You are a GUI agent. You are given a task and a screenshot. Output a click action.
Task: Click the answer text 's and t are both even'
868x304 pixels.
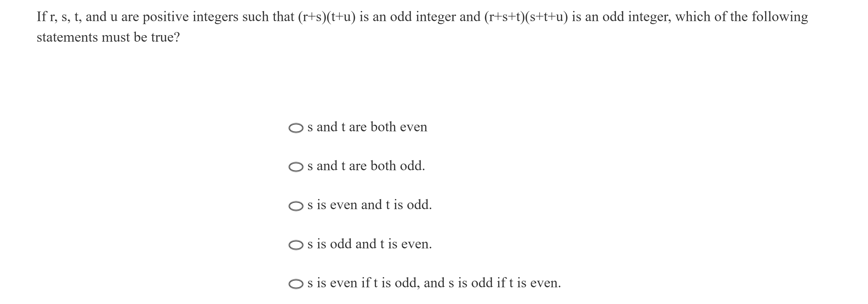pyautogui.click(x=367, y=127)
